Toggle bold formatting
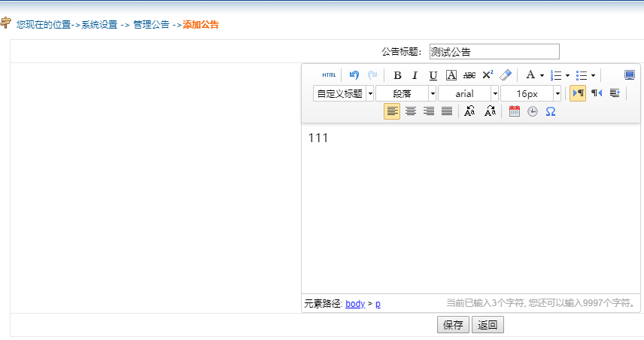The height and width of the screenshot is (340, 644). pos(397,75)
